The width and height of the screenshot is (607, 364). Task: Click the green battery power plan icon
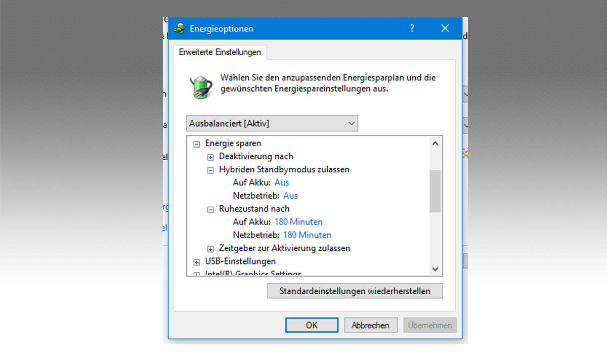[201, 86]
